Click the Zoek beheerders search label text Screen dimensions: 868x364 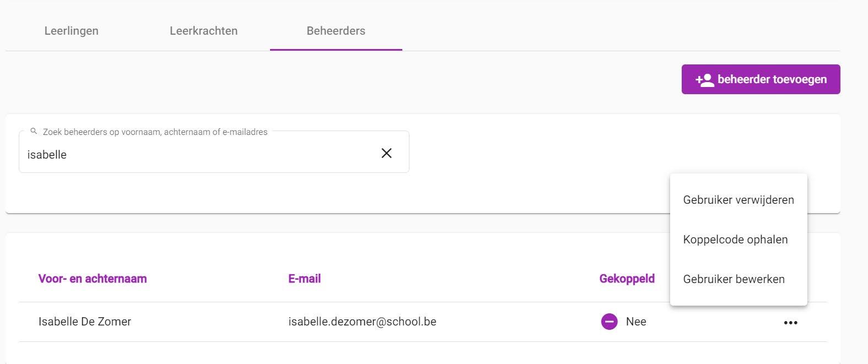click(155, 132)
